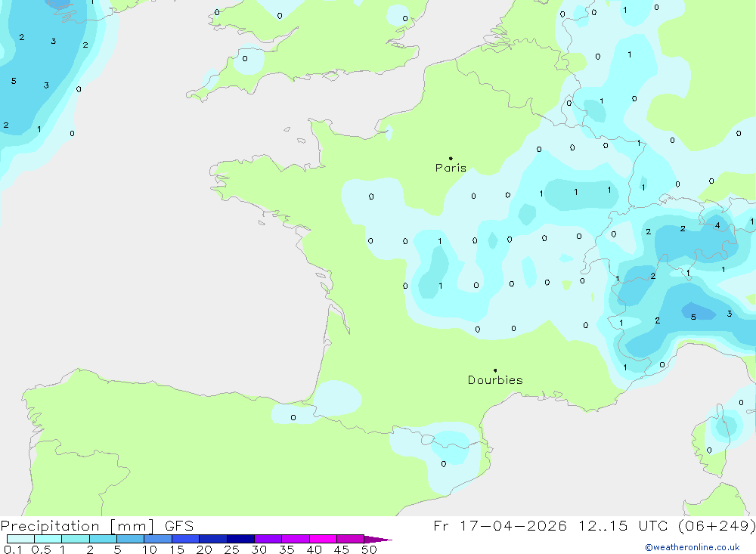The image size is (756, 554).
Task: Click the 12..15 UTC time label
Action: click(x=624, y=525)
